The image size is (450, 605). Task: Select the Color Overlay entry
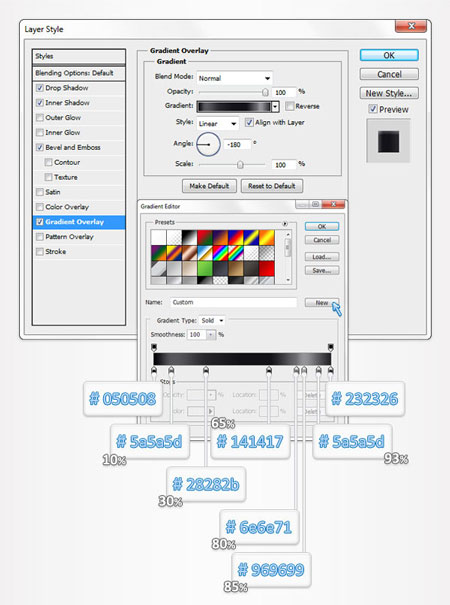pos(79,207)
